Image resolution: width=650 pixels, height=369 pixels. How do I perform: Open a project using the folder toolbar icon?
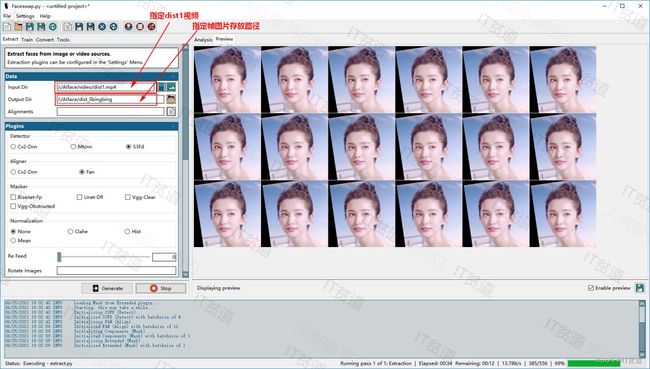[x=18, y=27]
